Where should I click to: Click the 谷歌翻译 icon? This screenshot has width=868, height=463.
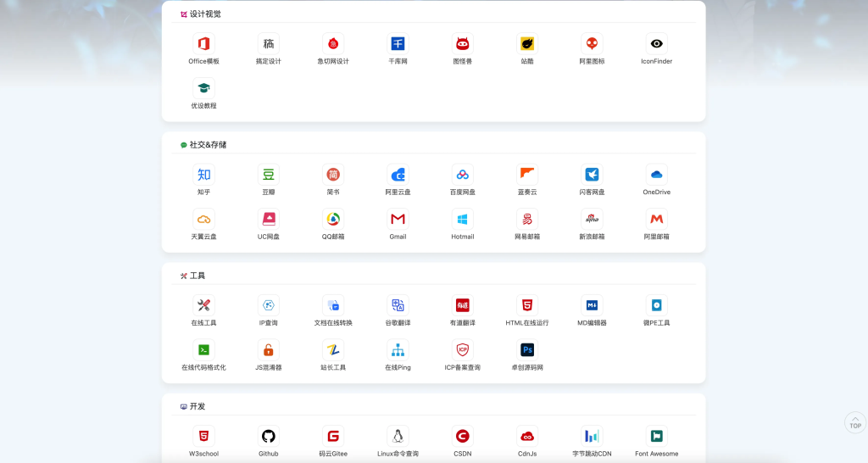[x=398, y=305]
